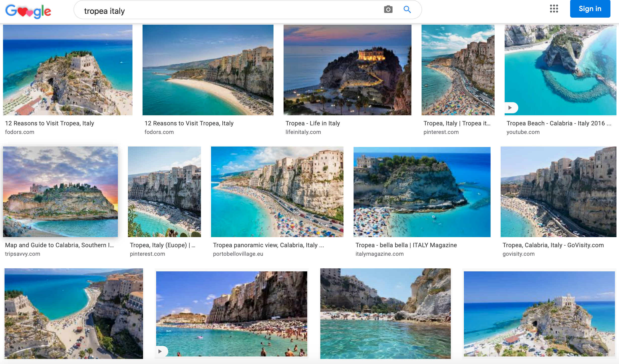Select the night-lit monastery lifeinitaly thumbnail
Image resolution: width=619 pixels, height=364 pixels.
click(347, 70)
